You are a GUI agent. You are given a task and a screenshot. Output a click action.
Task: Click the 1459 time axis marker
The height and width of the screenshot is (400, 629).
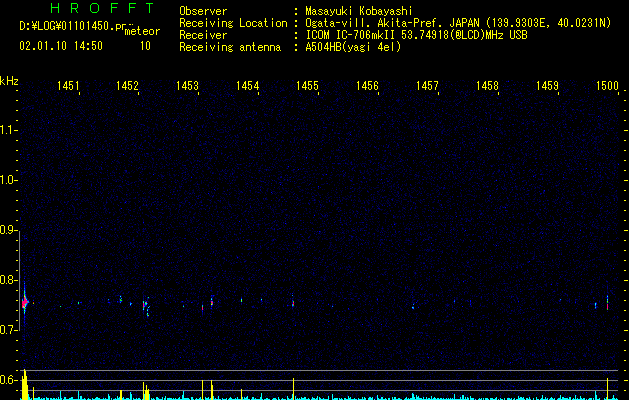coord(548,86)
